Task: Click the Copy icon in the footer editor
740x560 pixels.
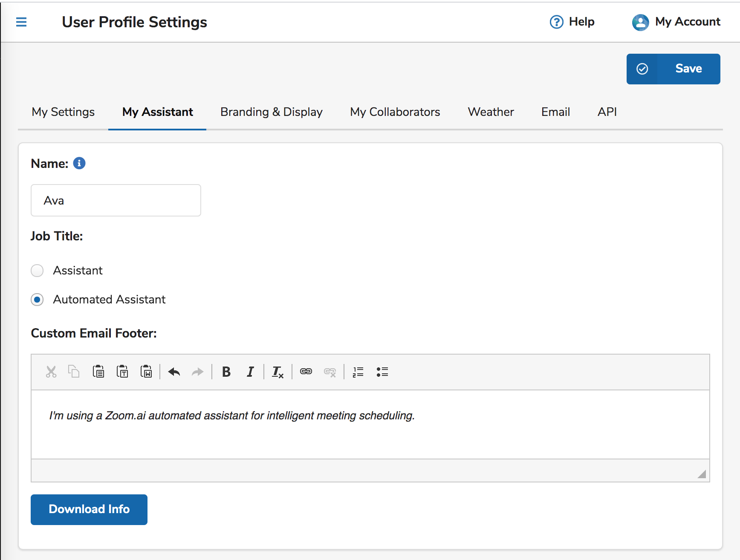Action: click(74, 372)
